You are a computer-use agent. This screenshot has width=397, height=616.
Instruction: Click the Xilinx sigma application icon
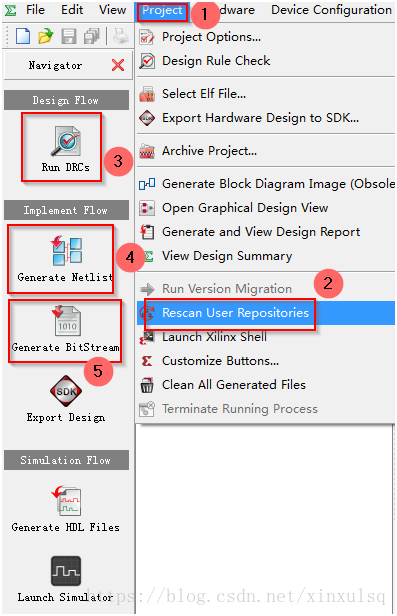pyautogui.click(x=11, y=10)
